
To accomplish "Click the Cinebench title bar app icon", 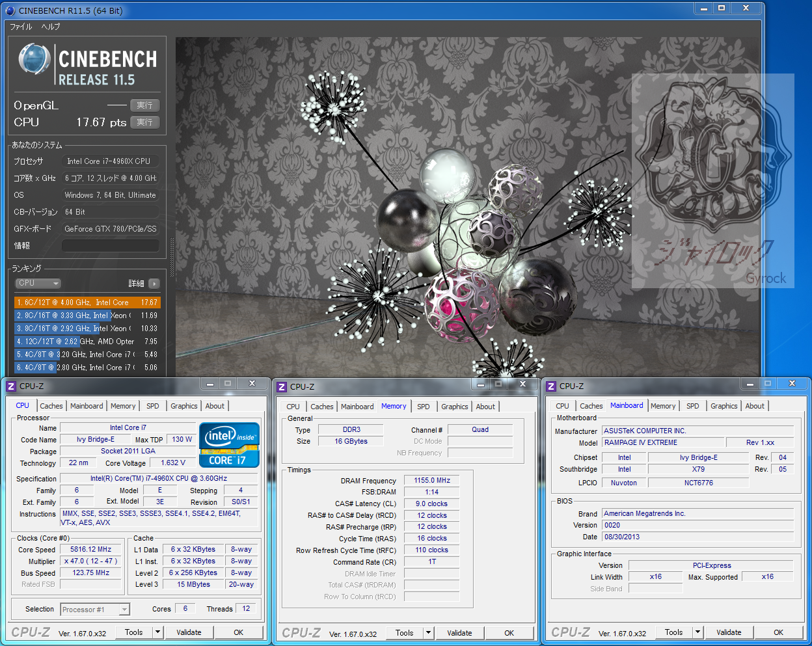I will [10, 10].
